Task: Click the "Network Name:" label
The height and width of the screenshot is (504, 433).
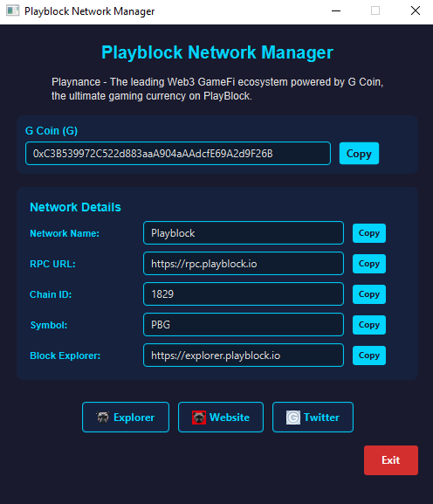Action: (x=65, y=233)
